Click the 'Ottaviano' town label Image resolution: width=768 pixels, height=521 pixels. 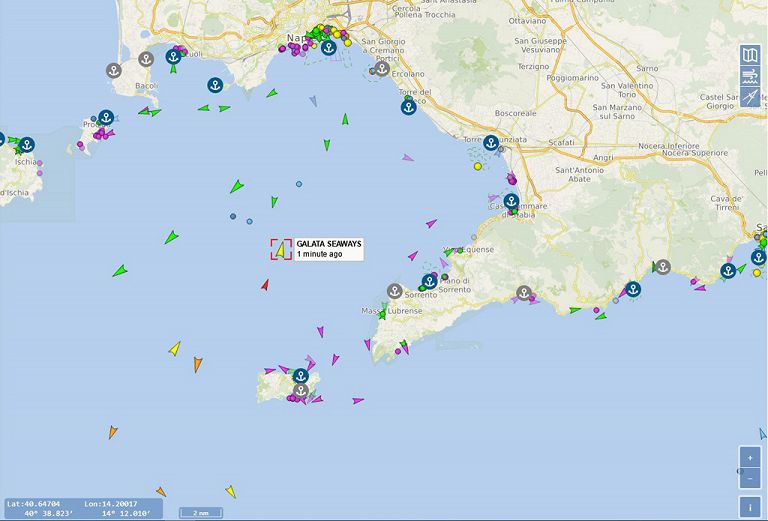tap(528, 21)
